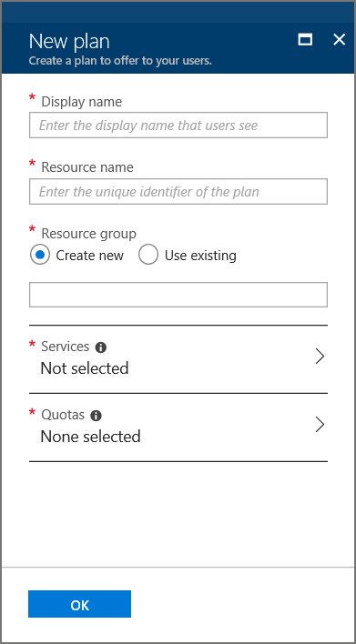The width and height of the screenshot is (356, 644).
Task: Focus the new resource group name field
Action: (178, 295)
